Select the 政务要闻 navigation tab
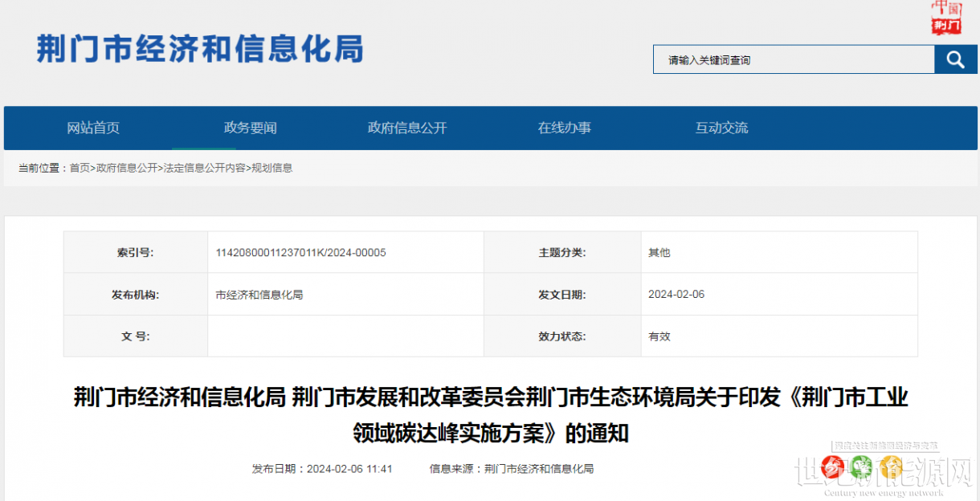Viewport: 980px width, 501px height. pos(250,128)
